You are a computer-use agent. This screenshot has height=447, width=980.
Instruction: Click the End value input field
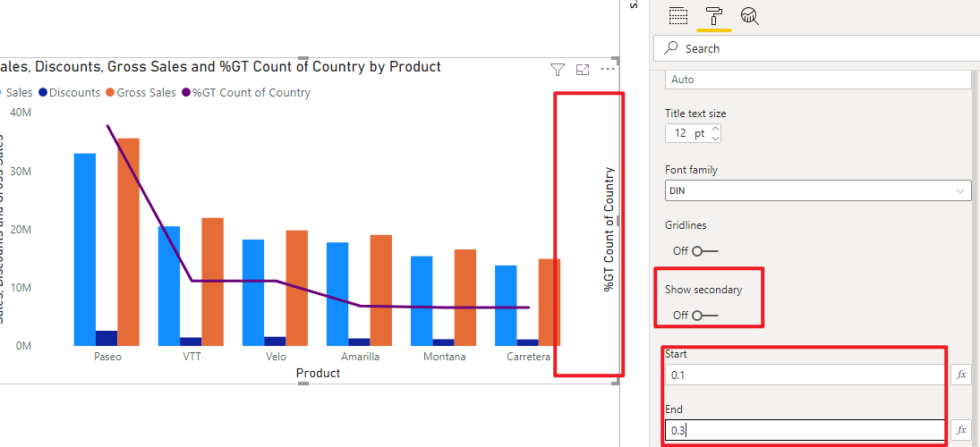click(805, 430)
